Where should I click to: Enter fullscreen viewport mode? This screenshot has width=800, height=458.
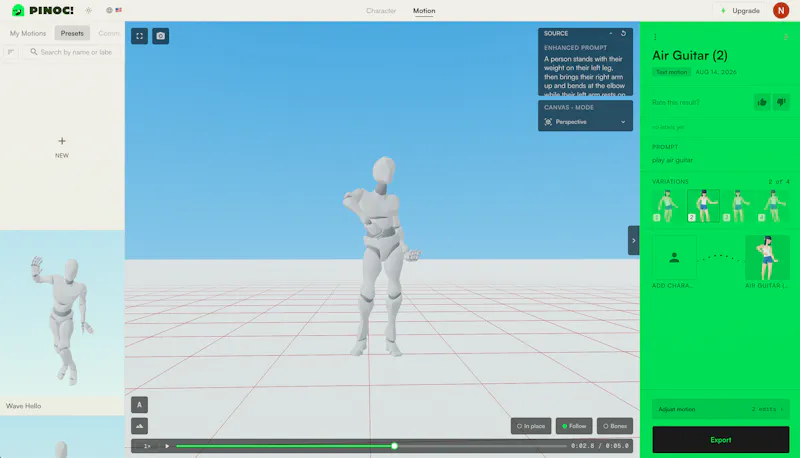point(139,36)
